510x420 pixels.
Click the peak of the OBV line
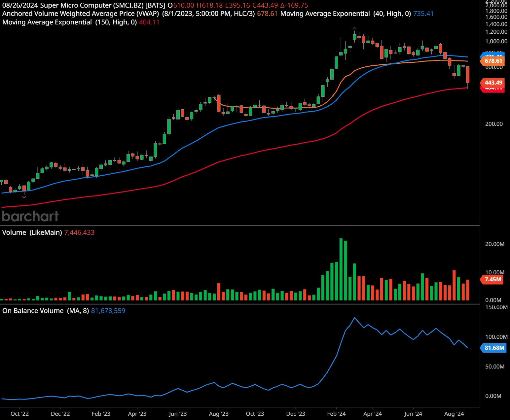coord(354,318)
